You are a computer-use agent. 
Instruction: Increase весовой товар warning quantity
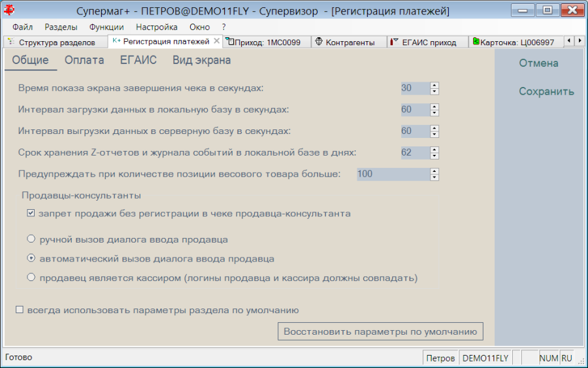click(x=434, y=171)
